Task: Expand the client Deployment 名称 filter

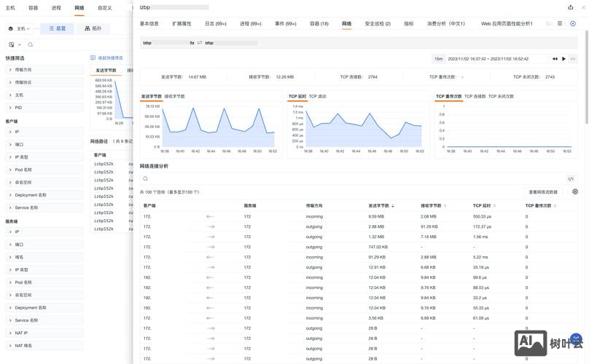Action: (x=44, y=195)
